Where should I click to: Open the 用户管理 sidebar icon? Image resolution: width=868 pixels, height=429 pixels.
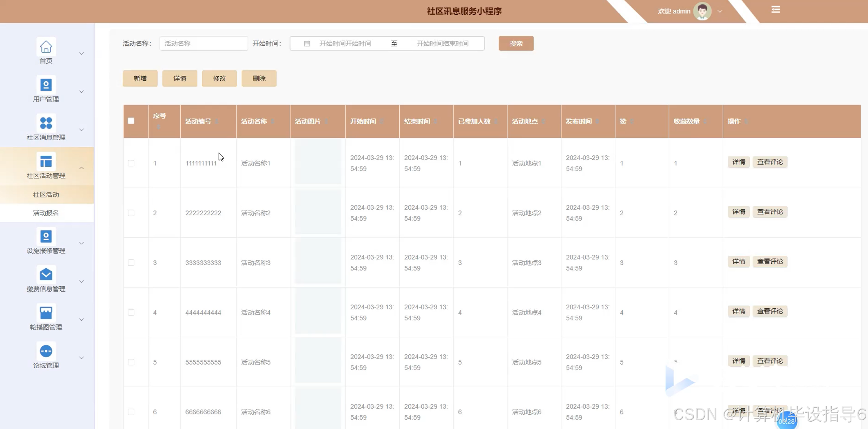(46, 85)
